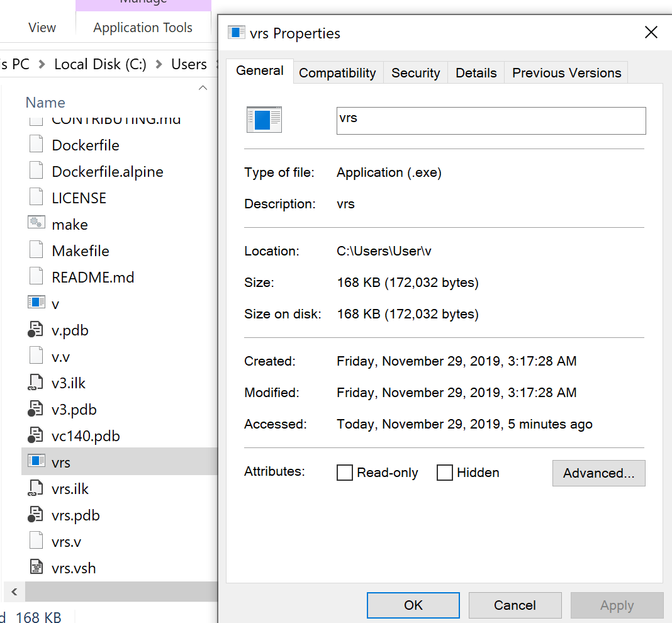Click the Modified date value
672x623 pixels.
(456, 392)
